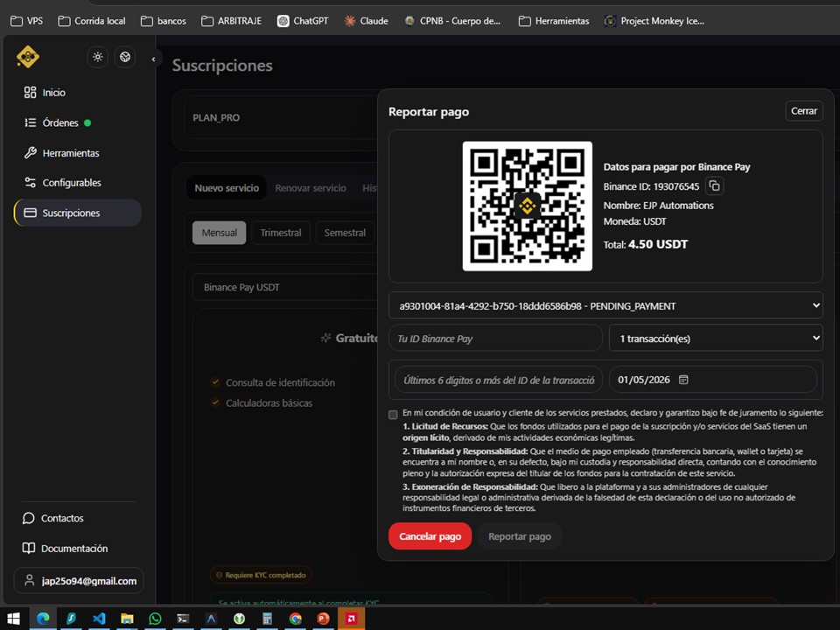
Task: Click the gray Reportar pago button
Action: coord(520,536)
